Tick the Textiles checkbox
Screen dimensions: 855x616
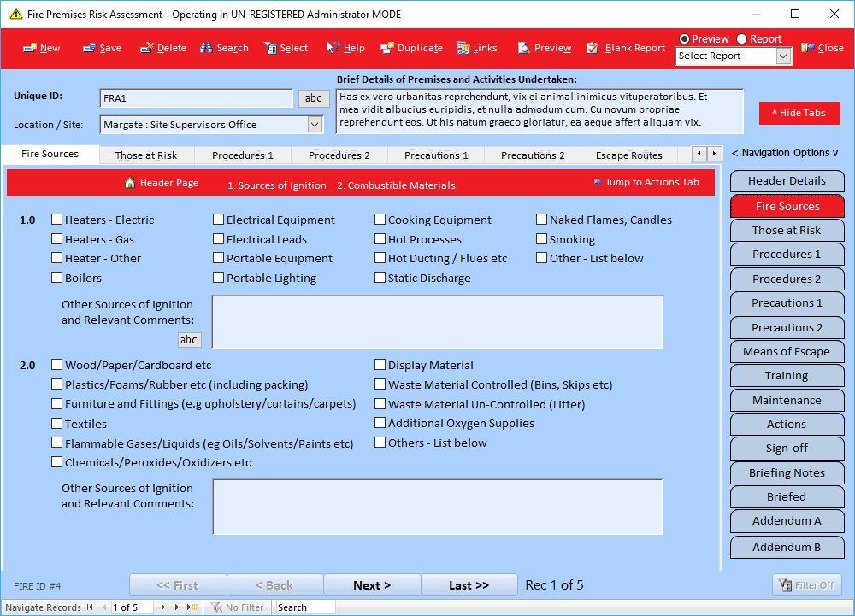click(x=56, y=423)
